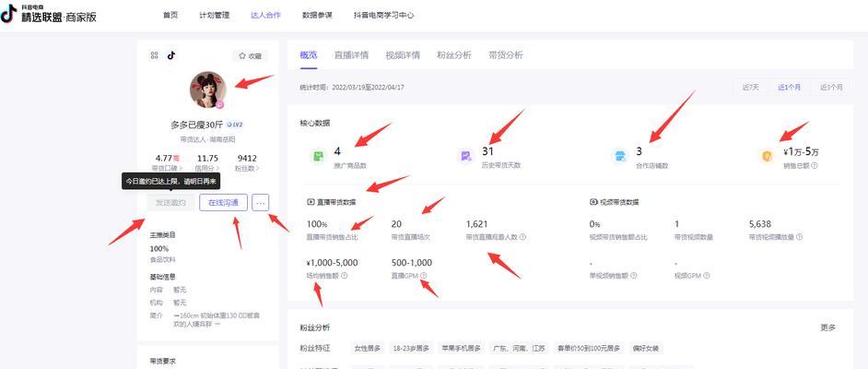Click help icon beside 带货直播观看人数
Viewport: 868px width, 369px height.
pos(522,237)
